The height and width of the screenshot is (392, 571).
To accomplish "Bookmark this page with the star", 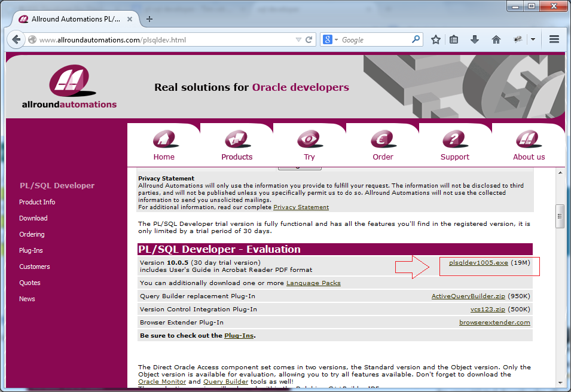I will (435, 39).
